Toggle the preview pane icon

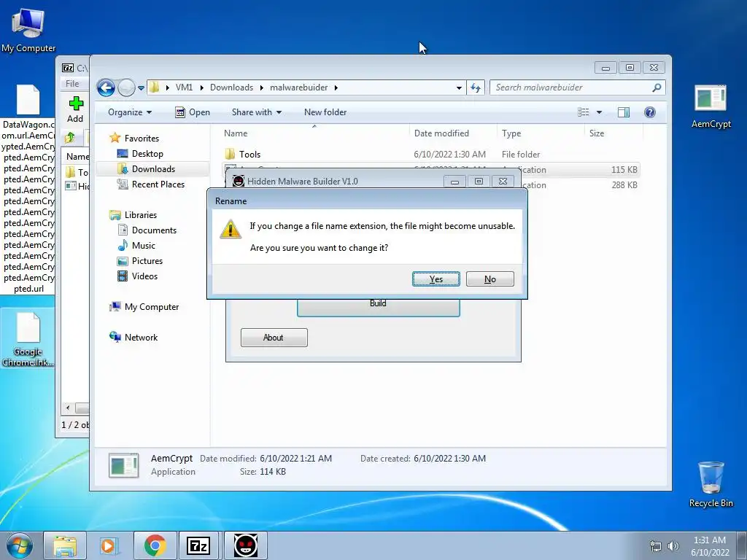624,112
